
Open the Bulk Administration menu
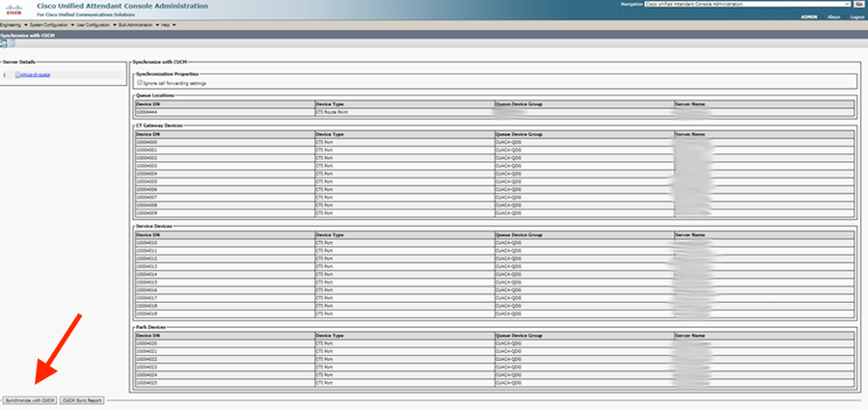(x=138, y=25)
